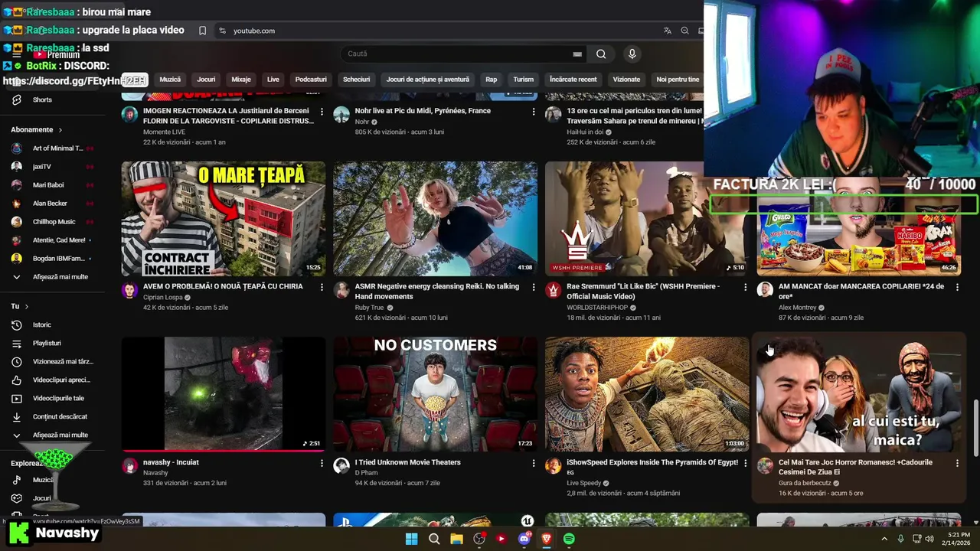The height and width of the screenshot is (551, 980).
Task: Select the Live filter chip
Action: pos(273,80)
